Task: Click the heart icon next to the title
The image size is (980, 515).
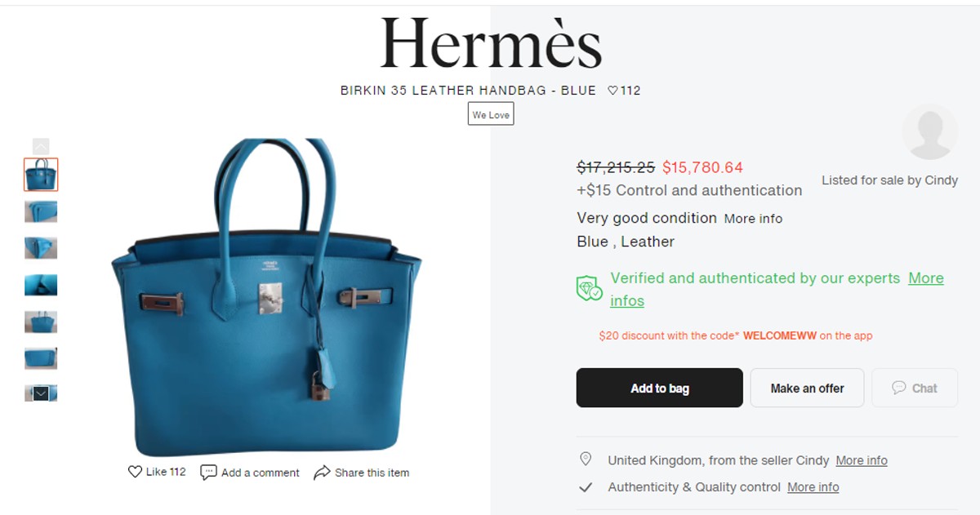Action: (612, 91)
